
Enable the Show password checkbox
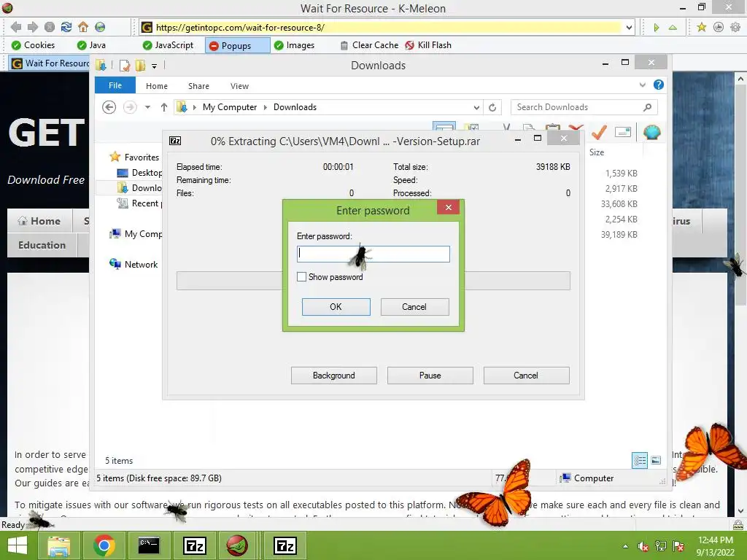pyautogui.click(x=301, y=276)
